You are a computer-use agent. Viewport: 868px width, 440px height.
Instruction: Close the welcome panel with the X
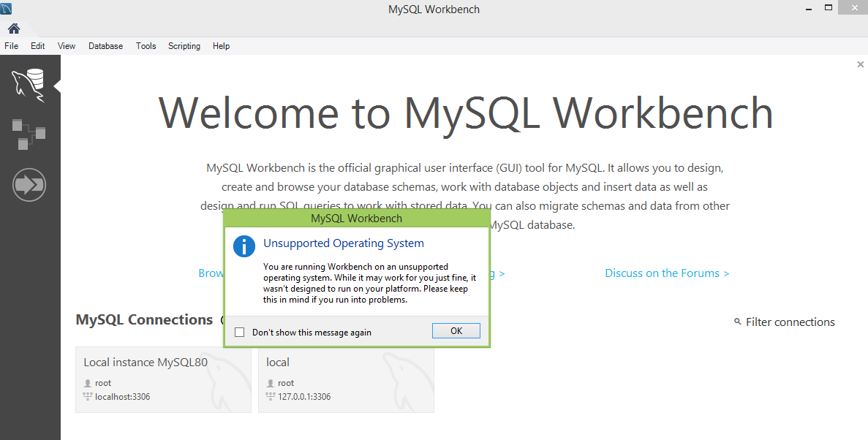860,64
